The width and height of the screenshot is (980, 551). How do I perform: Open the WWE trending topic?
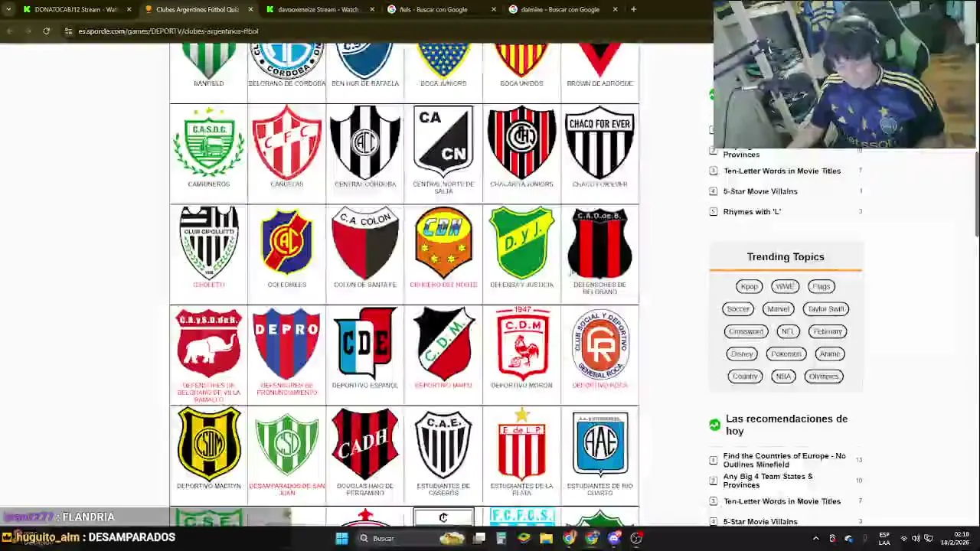click(785, 286)
